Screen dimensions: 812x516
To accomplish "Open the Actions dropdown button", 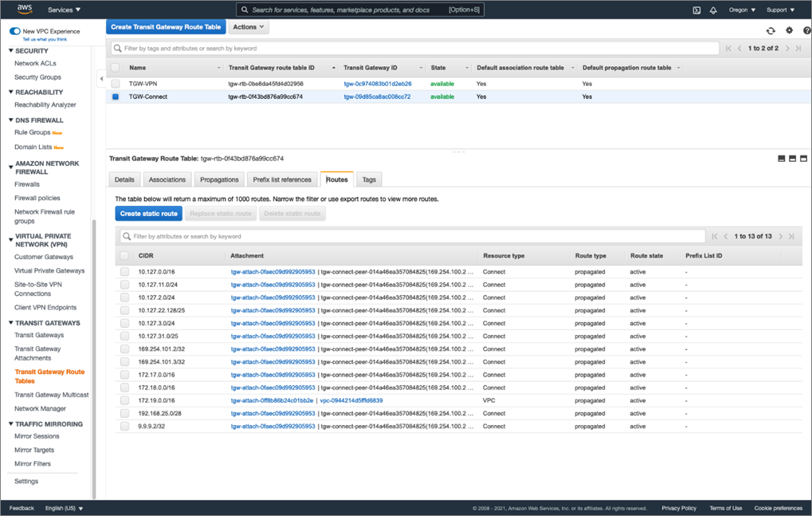I will 249,27.
